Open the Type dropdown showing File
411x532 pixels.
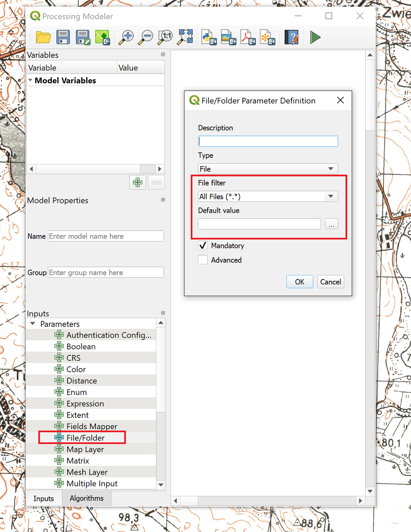tap(268, 169)
